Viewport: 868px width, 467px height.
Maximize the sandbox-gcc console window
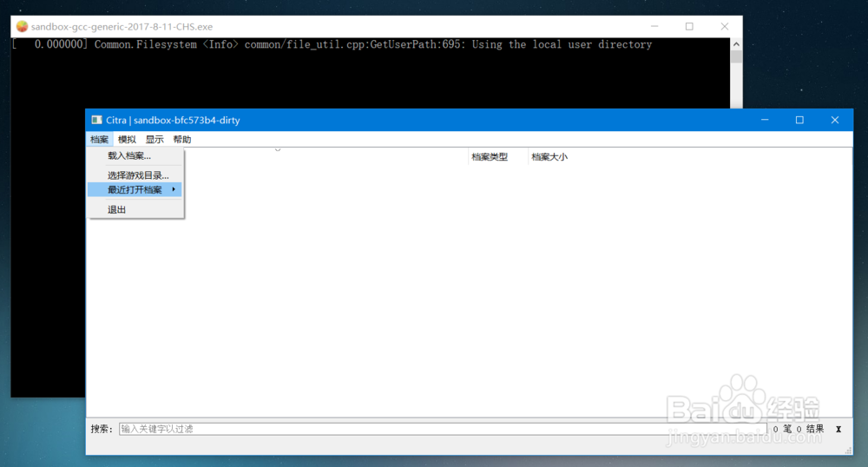point(689,27)
